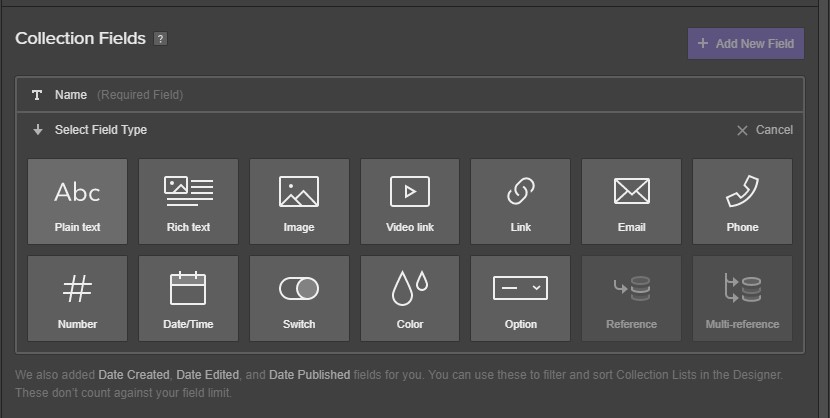
Task: Open Collection Fields help question mark
Action: [x=160, y=39]
